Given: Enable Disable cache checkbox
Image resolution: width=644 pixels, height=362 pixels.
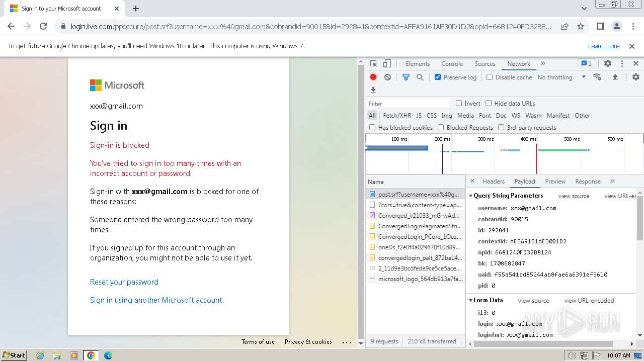Looking at the screenshot, I should [490, 77].
